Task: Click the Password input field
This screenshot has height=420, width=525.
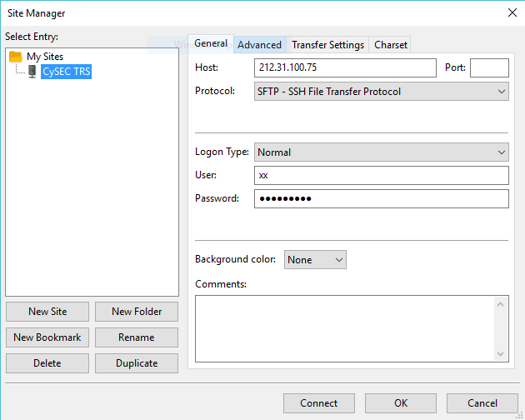Action: tap(381, 198)
